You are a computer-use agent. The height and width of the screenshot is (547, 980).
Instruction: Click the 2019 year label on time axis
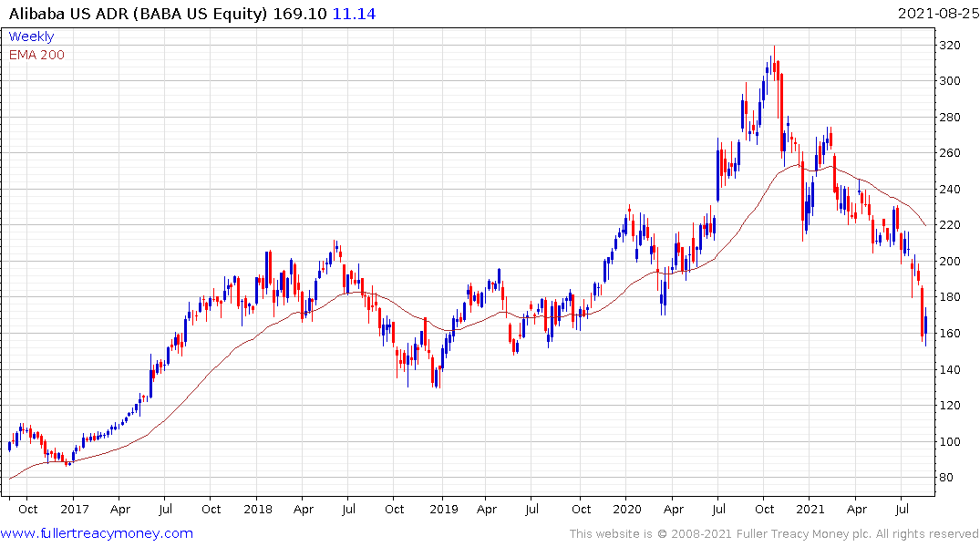(x=444, y=510)
